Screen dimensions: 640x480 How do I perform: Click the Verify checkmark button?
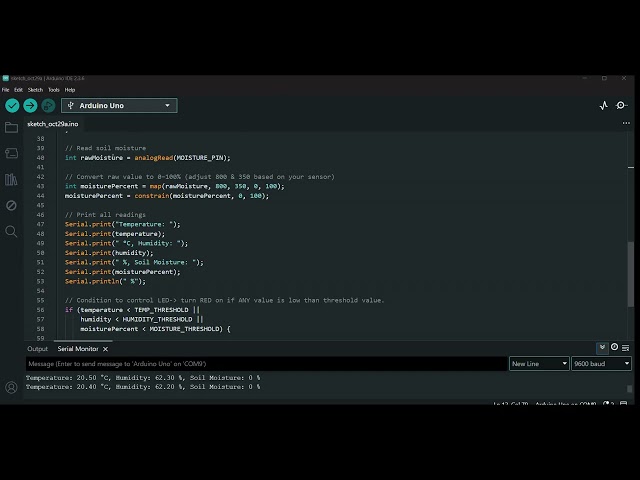coord(12,106)
